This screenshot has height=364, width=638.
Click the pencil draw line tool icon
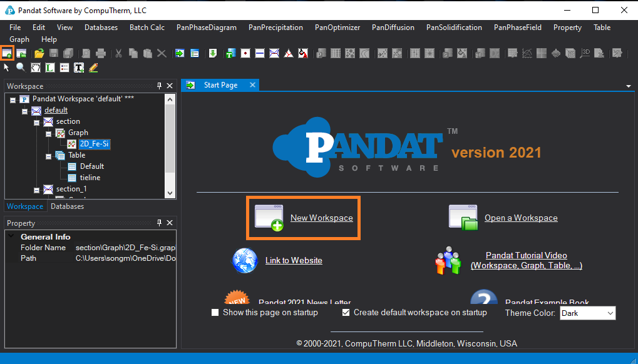pyautogui.click(x=93, y=68)
